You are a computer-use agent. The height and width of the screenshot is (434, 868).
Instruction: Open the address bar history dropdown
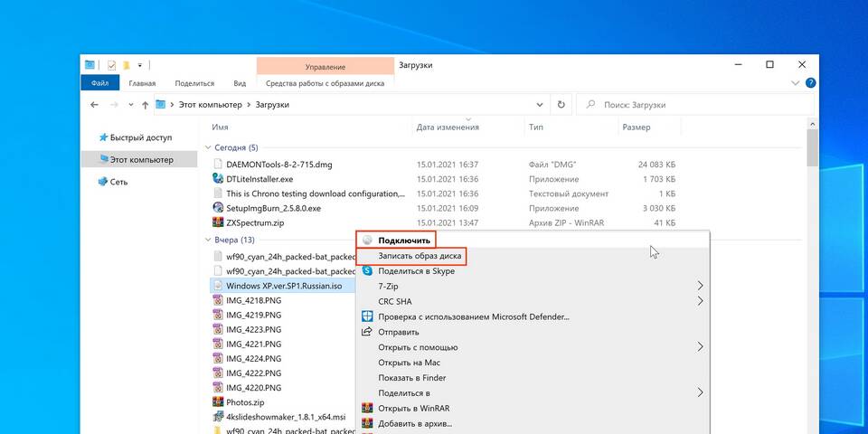(541, 105)
